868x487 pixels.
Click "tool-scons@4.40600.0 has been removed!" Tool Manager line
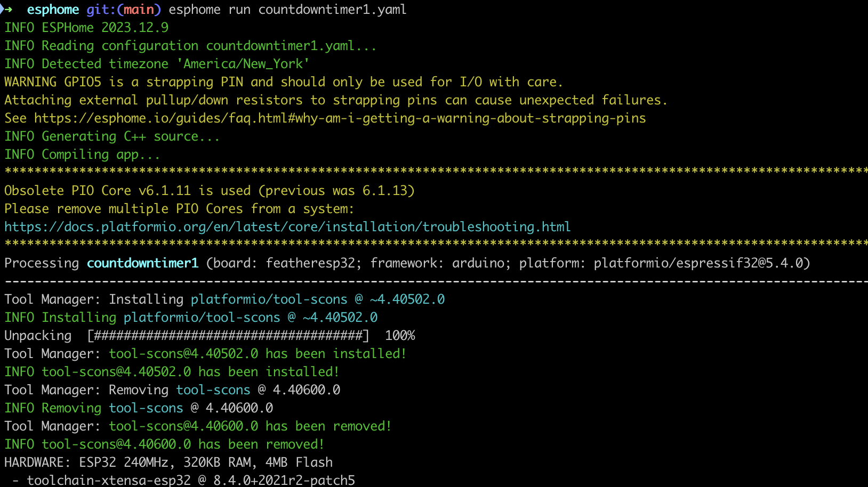(250, 426)
